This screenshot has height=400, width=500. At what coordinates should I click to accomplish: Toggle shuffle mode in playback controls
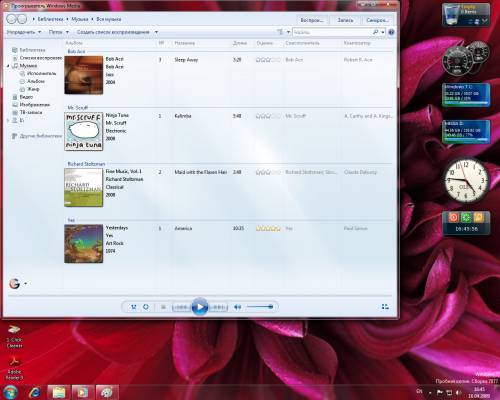(134, 307)
